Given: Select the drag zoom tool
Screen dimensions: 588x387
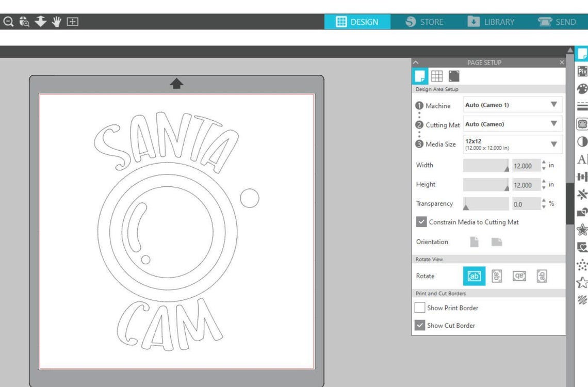Looking at the screenshot, I should click(24, 22).
